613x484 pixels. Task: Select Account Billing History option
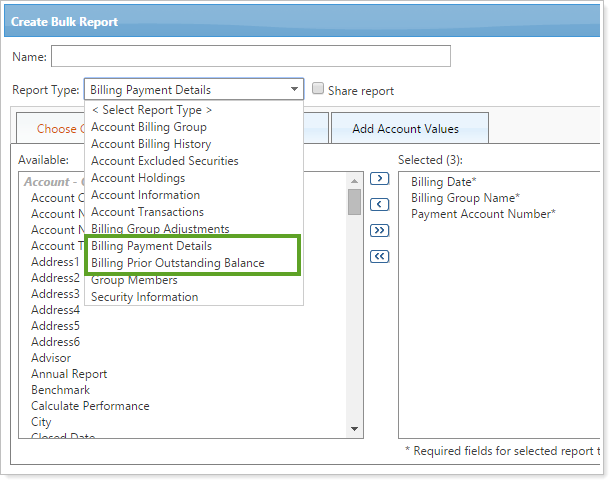151,144
